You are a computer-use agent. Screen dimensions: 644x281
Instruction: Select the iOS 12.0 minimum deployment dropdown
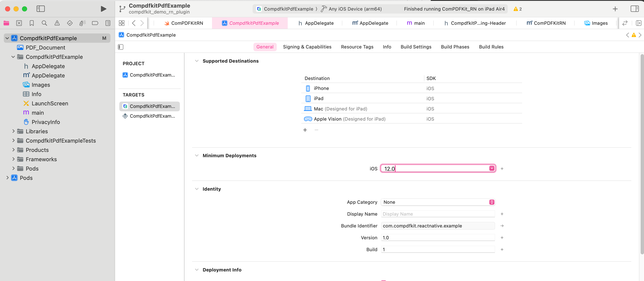click(492, 168)
